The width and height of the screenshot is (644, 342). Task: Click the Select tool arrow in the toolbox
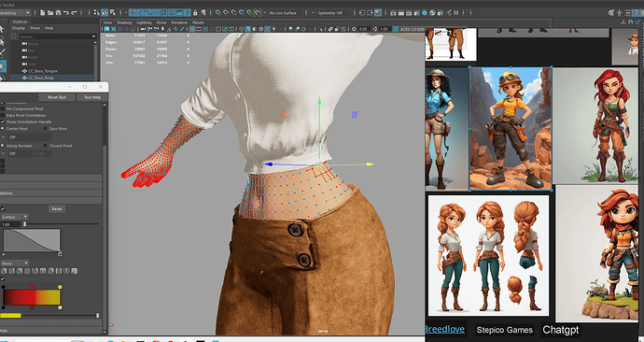point(2,29)
